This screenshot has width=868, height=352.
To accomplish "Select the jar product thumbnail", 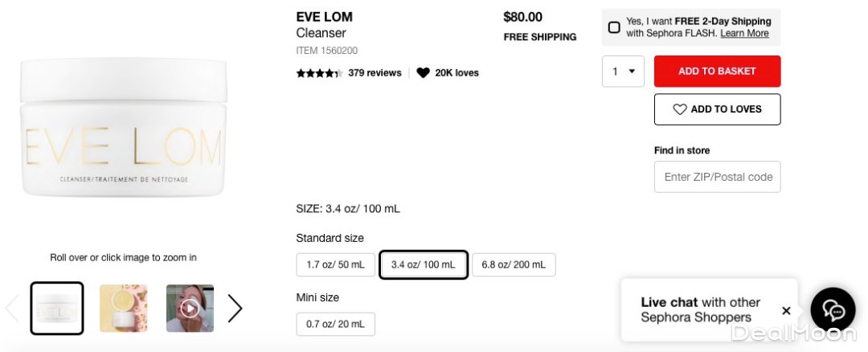I will [56, 308].
